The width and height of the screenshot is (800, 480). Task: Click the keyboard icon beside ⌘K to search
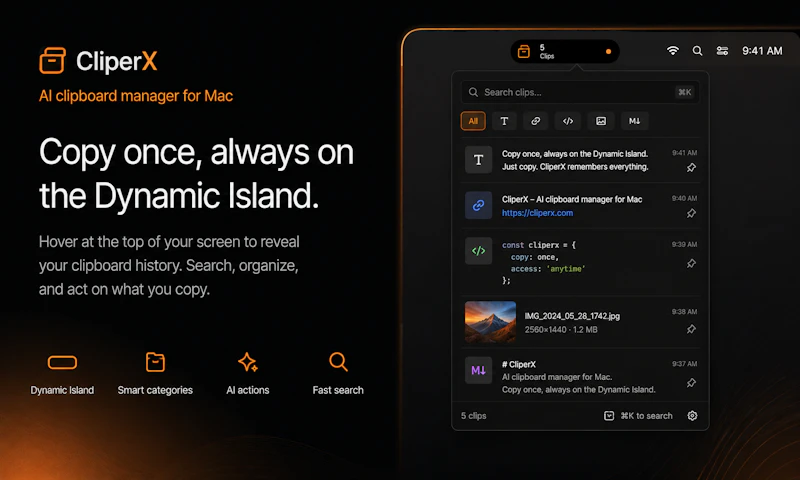pos(609,416)
